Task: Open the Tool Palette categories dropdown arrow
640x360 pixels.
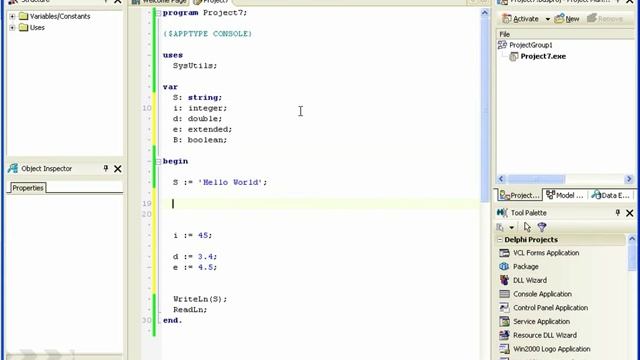Action: (511, 228)
